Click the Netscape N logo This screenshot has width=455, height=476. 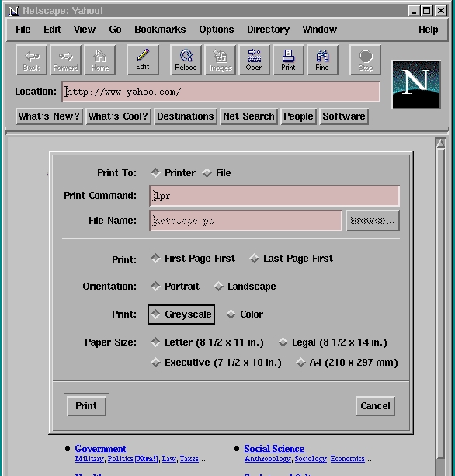tap(416, 85)
